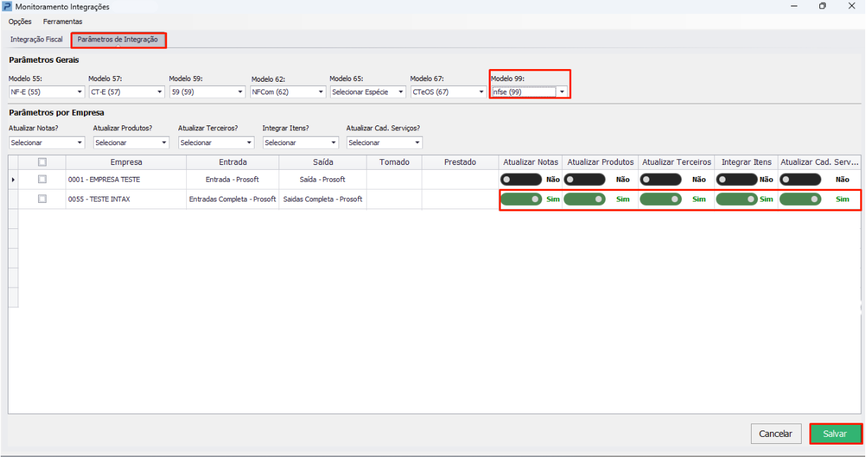The image size is (868, 458).
Task: Check the select-all checkbox in table header
Action: (x=42, y=162)
